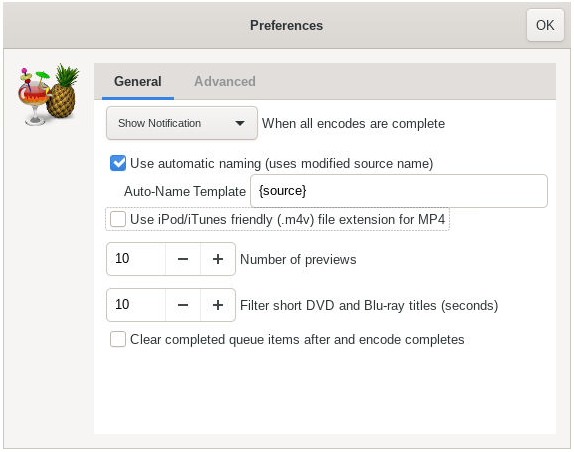The width and height of the screenshot is (574, 452).
Task: Click the Clear completed queue items label
Action: tap(297, 339)
